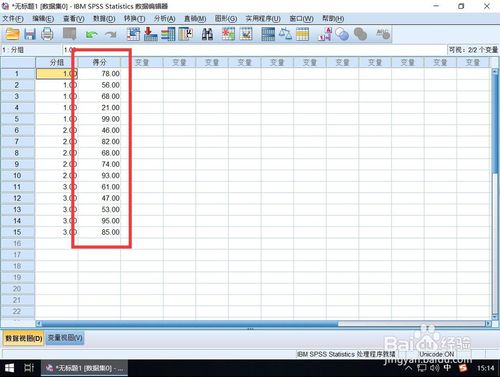Click the Print toolbar icon
Image resolution: width=500 pixels, height=377 pixels.
pyautogui.click(x=47, y=34)
